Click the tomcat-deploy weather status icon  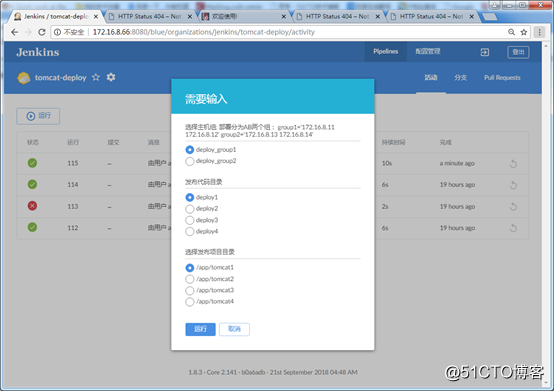[24, 78]
